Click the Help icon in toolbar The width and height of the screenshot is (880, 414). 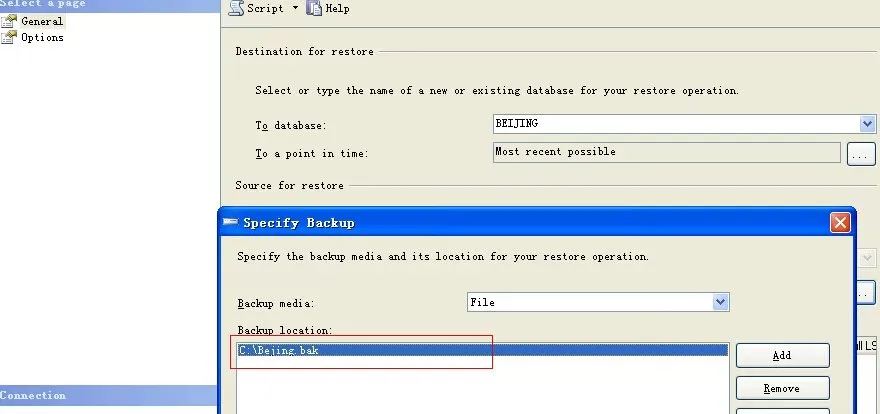coord(314,8)
